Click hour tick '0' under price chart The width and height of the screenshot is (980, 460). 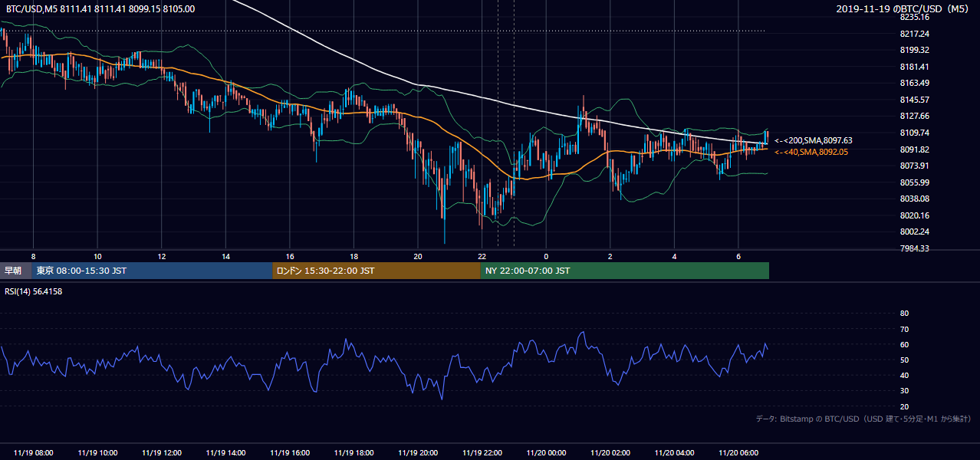(546, 256)
